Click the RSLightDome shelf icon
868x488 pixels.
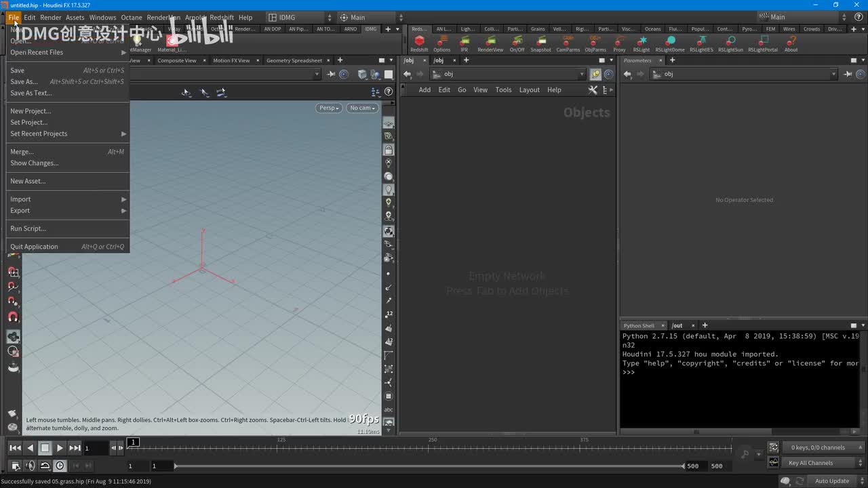pyautogui.click(x=669, y=43)
